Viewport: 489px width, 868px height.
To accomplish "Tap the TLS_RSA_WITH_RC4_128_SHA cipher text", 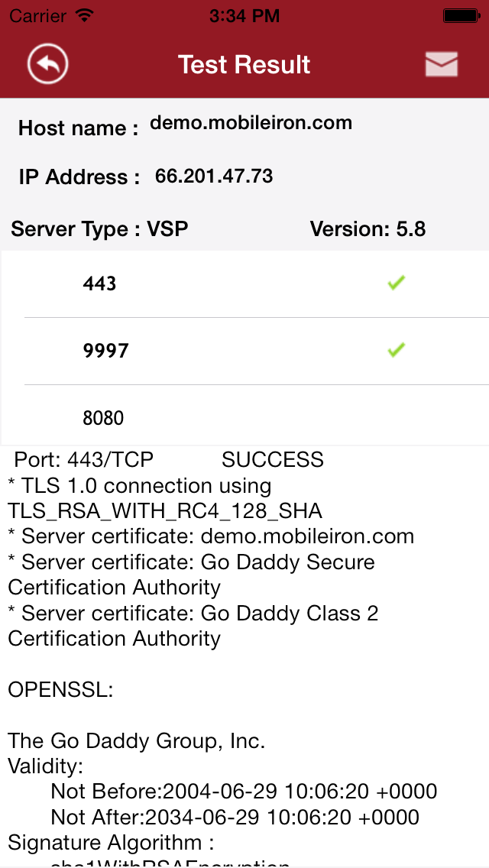I will (164, 511).
